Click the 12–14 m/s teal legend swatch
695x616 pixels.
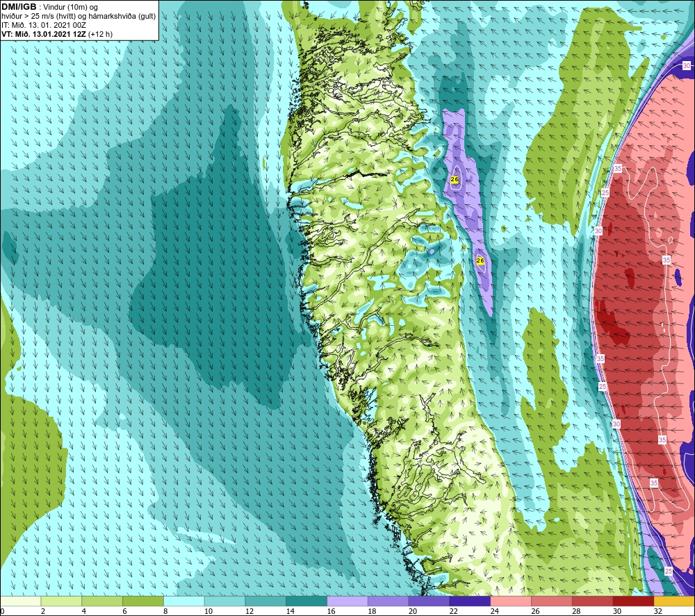[x=265, y=601]
